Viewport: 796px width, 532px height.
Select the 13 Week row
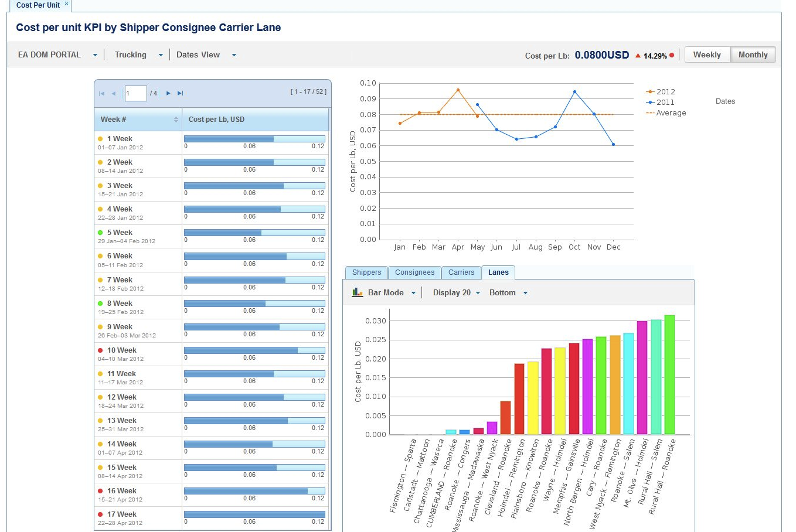point(213,425)
